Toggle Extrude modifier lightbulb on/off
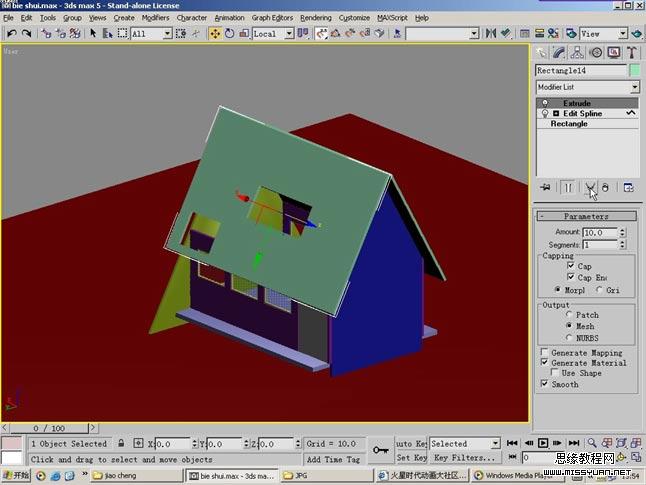The height and width of the screenshot is (485, 646). (545, 103)
